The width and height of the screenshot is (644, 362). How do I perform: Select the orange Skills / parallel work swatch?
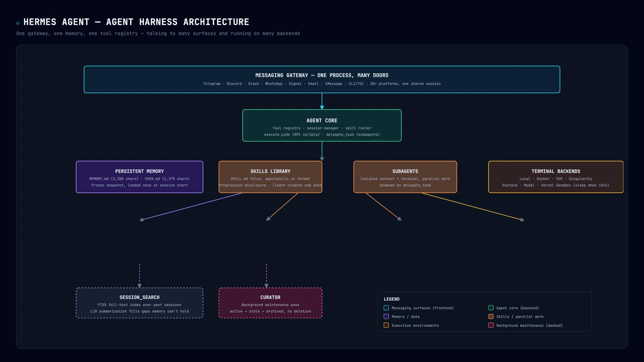(491, 316)
